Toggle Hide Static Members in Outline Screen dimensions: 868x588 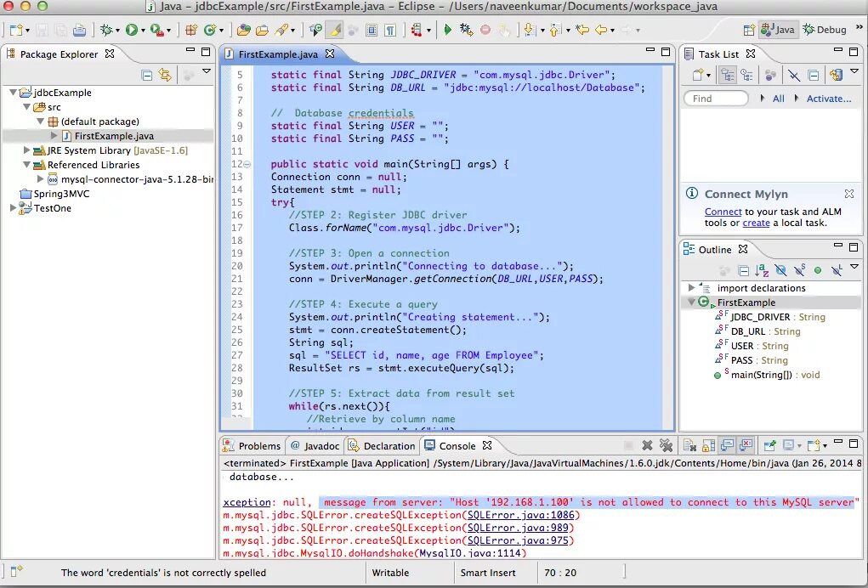pyautogui.click(x=800, y=270)
